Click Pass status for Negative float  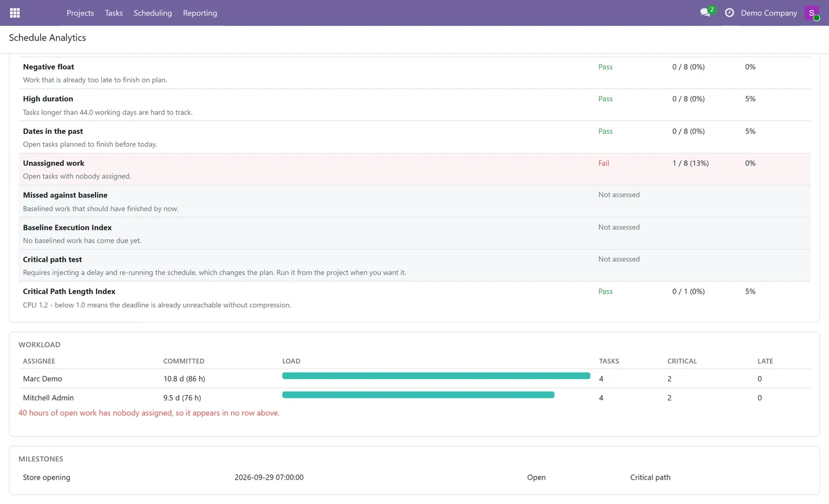[605, 67]
